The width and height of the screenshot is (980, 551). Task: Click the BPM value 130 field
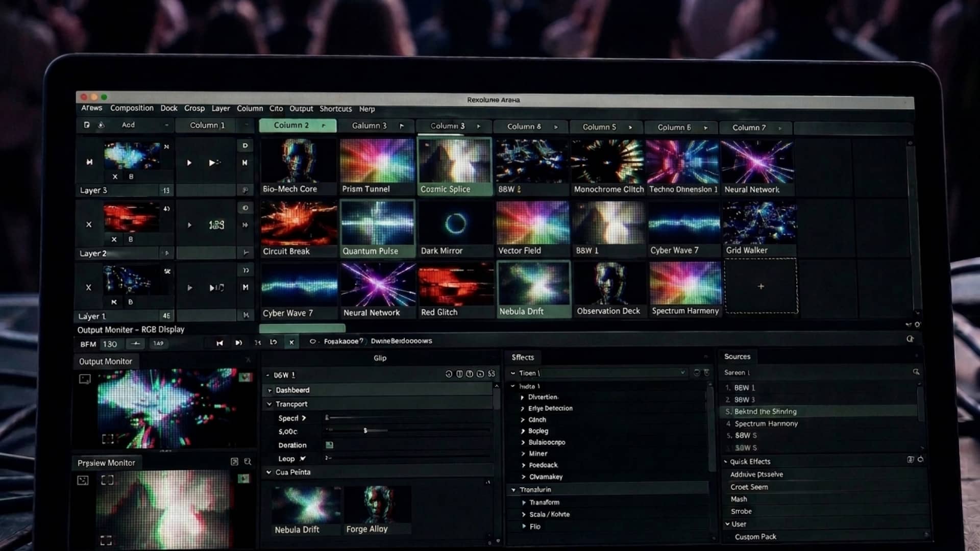(110, 344)
